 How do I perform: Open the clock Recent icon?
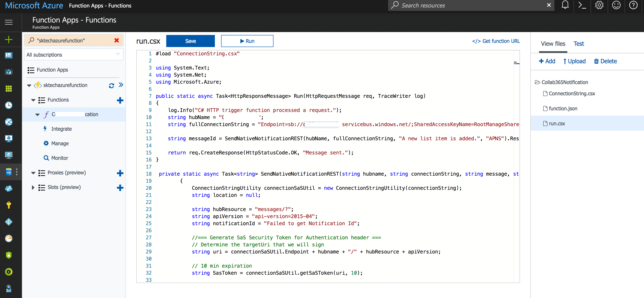[9, 105]
